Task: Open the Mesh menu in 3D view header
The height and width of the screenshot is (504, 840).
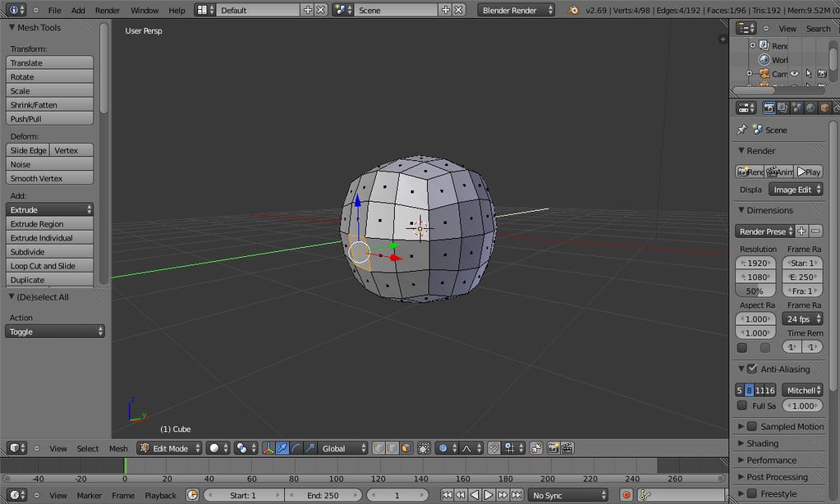Action: pos(118,448)
